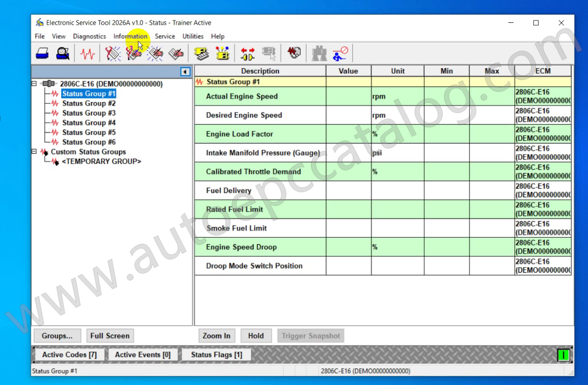Click the Unit column header
Image resolution: width=588 pixels, height=385 pixels.
398,71
